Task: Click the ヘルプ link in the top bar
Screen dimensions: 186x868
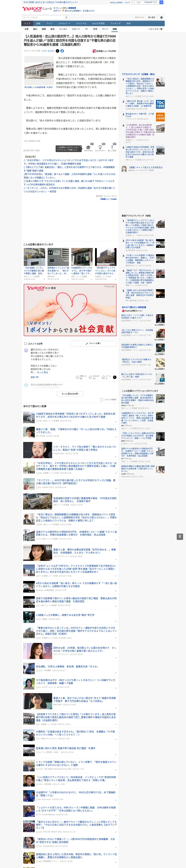Action: coord(127,2)
